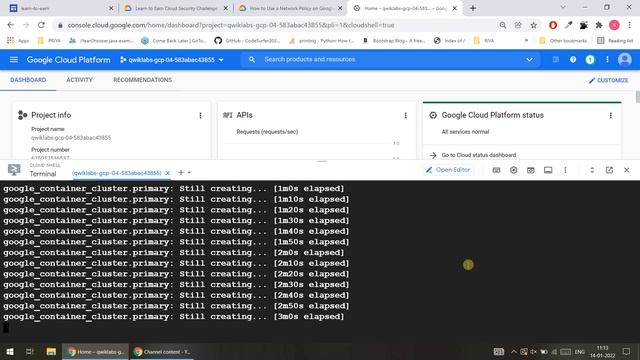The height and width of the screenshot is (360, 640).
Task: View the notifications badge
Action: coord(590,60)
